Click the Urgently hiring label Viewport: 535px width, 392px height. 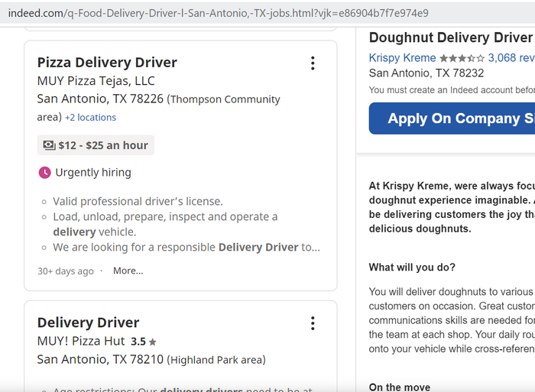pos(93,173)
